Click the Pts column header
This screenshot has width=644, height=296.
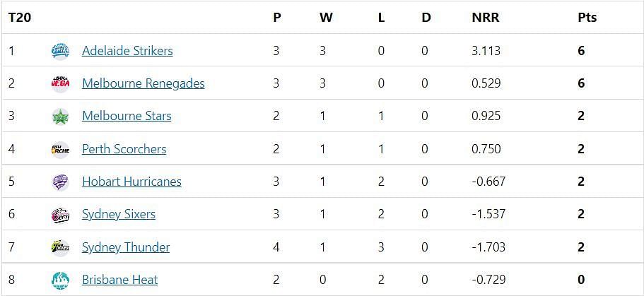click(587, 18)
